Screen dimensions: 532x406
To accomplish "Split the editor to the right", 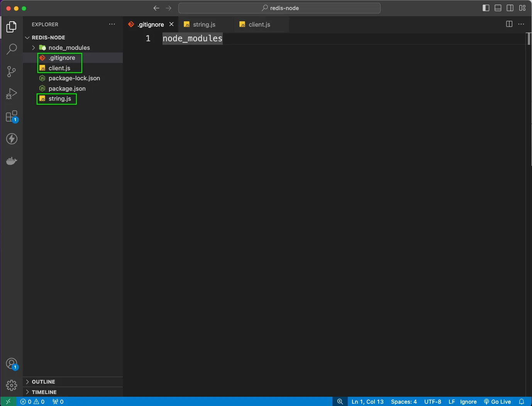I will (x=509, y=24).
